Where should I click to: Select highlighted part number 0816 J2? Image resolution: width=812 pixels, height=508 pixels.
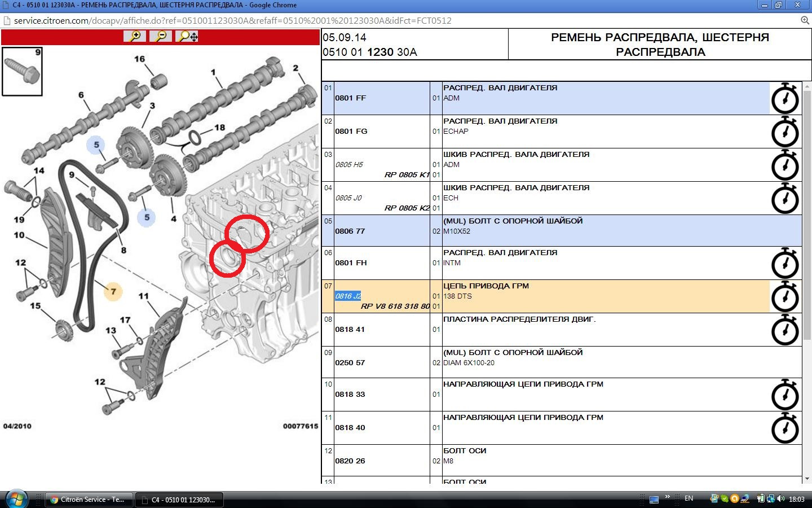tap(348, 296)
